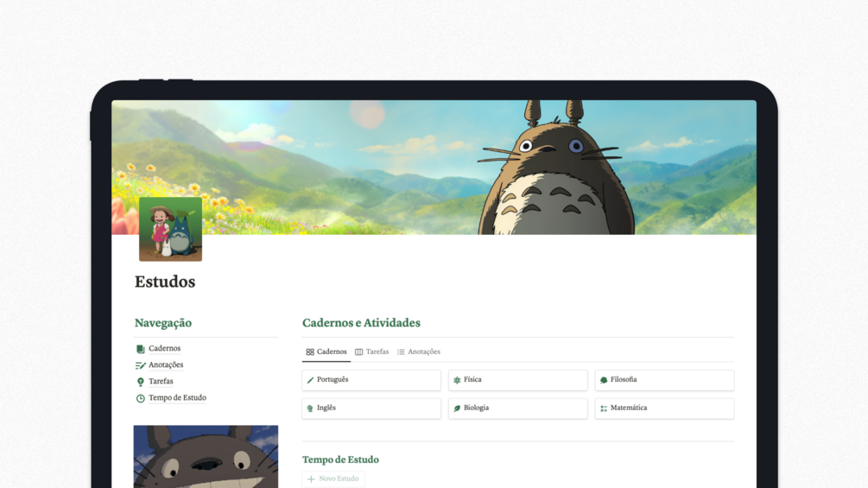
Task: Open the Cadernos navigation link
Action: pos(164,349)
